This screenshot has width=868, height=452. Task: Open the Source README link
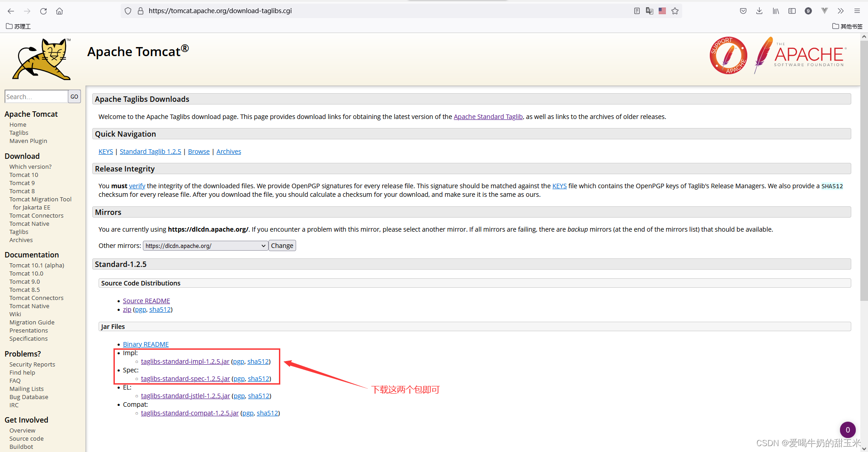[x=146, y=301]
